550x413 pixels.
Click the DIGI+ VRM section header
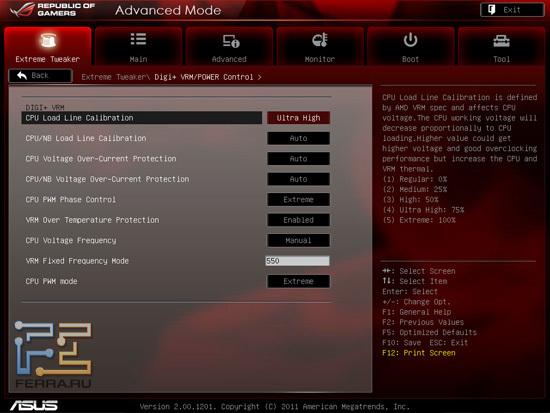(45, 107)
